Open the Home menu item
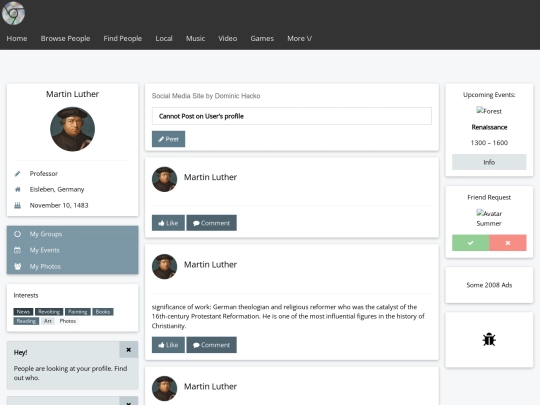This screenshot has width=540, height=405. coord(17,39)
